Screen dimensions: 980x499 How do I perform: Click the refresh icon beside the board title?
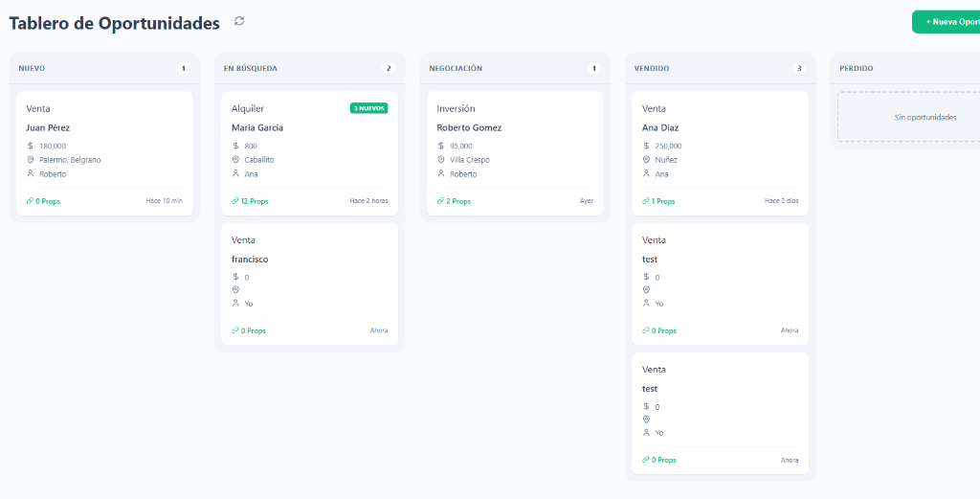click(239, 21)
